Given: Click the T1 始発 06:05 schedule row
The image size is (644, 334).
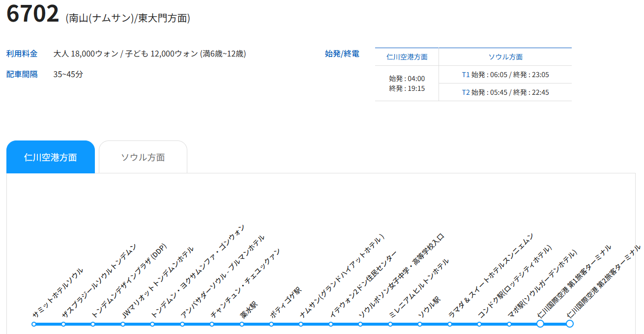Looking at the screenshot, I should point(505,75).
